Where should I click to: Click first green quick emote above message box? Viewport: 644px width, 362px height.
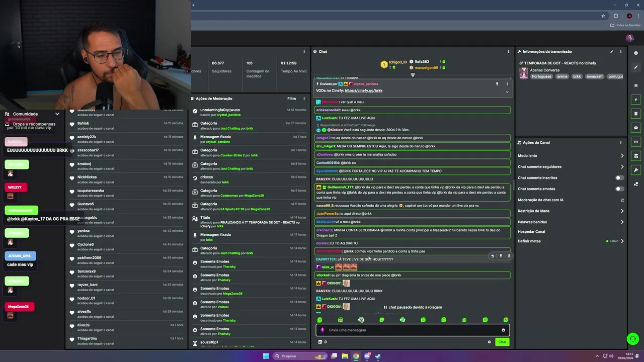click(x=319, y=320)
